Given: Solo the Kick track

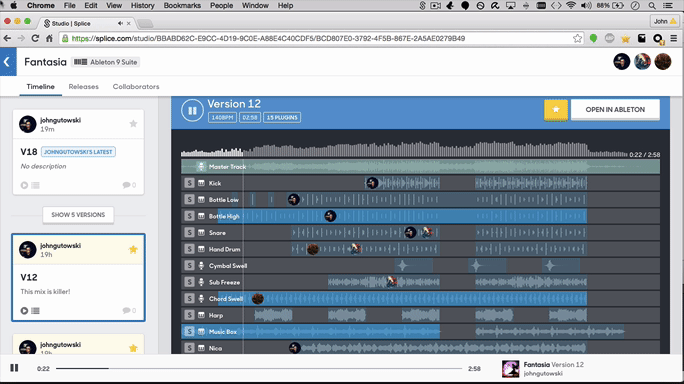Looking at the screenshot, I should pos(189,183).
